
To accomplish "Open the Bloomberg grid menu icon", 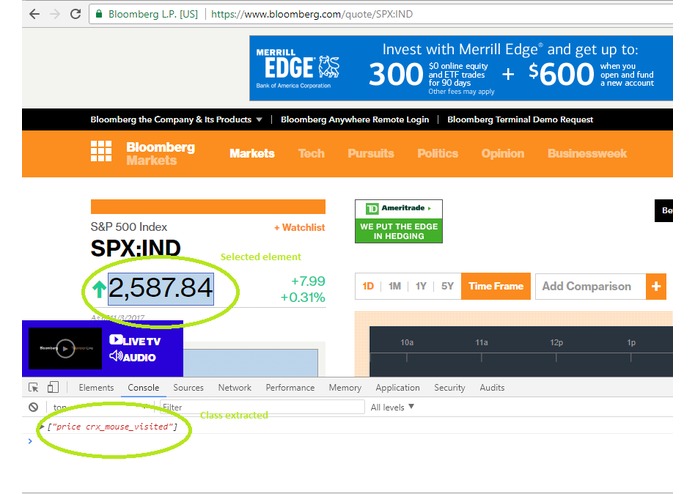I will 101,152.
